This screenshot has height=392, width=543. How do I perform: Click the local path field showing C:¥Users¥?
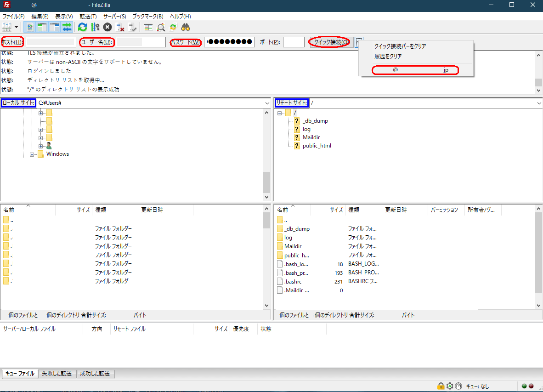pos(150,103)
